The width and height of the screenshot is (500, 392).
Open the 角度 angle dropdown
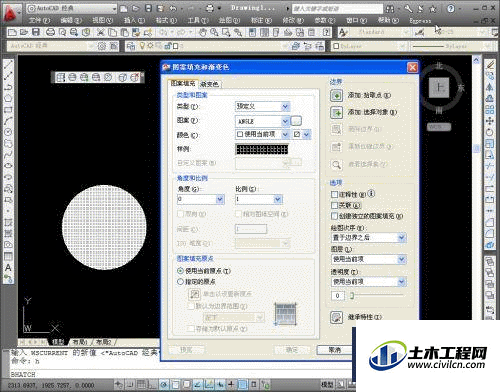click(220, 199)
